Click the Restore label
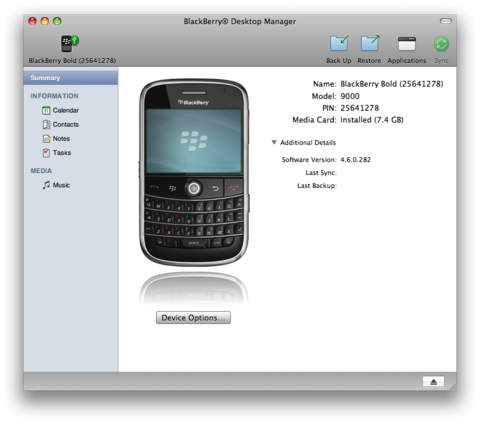480x423 pixels. click(369, 61)
